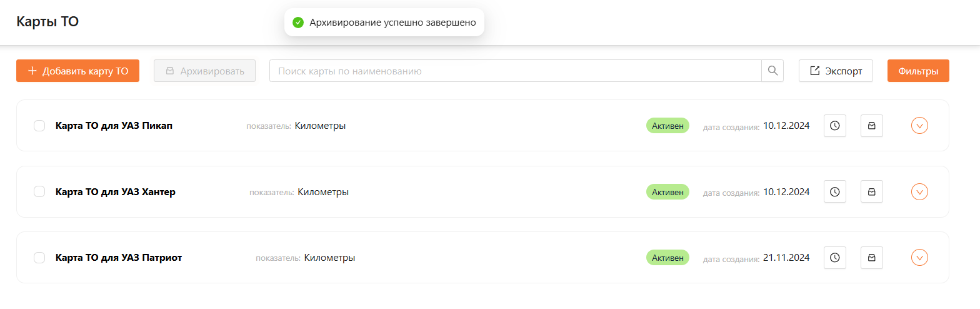Click the archive icon for УАЗ Пикап card
The height and width of the screenshot is (309, 980).
tap(871, 126)
